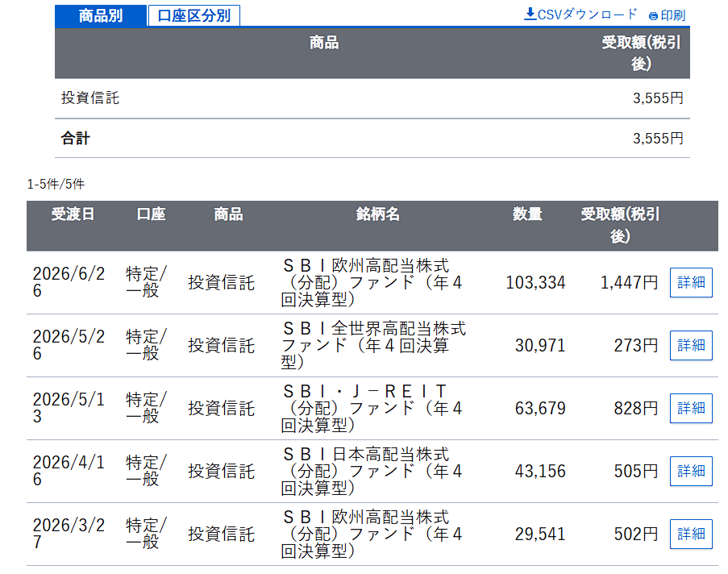The height and width of the screenshot is (574, 728).
Task: Click the 502円 received amount
Action: [636, 534]
